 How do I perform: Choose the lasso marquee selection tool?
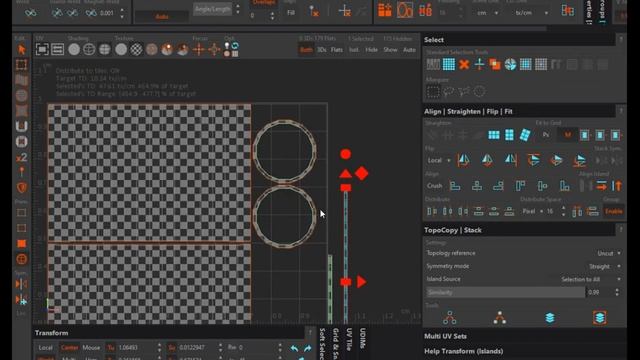[448, 91]
